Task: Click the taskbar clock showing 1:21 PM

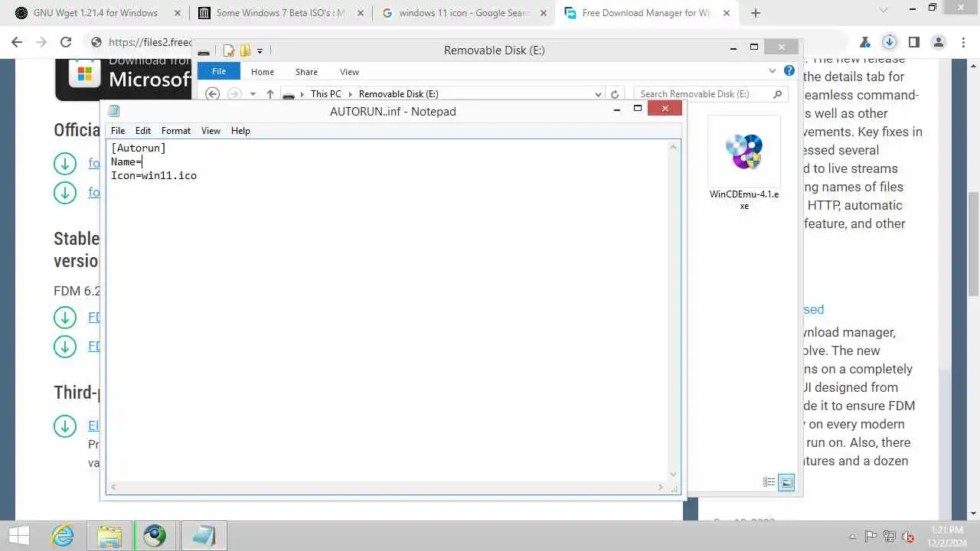Action: [948, 536]
